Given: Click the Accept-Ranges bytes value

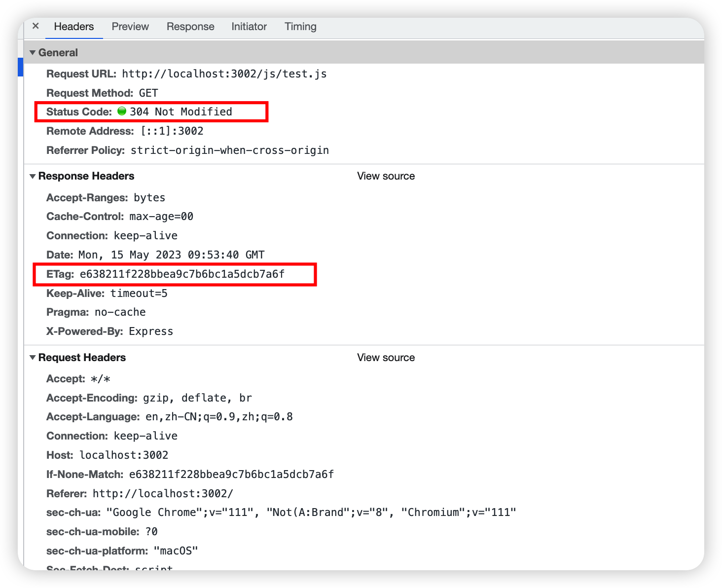Looking at the screenshot, I should [x=149, y=198].
